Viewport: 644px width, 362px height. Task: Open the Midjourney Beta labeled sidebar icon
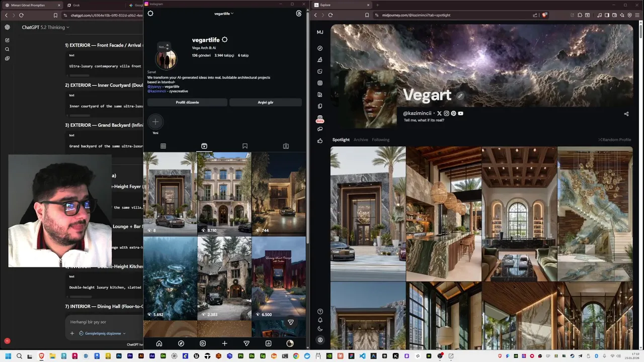point(320,119)
